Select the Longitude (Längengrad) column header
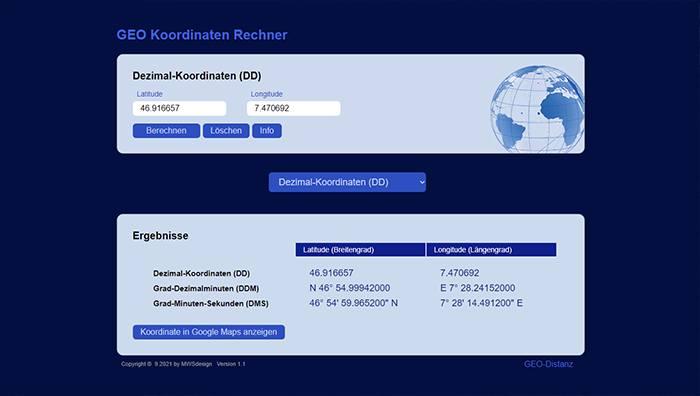This screenshot has height=396, width=700. [x=492, y=250]
